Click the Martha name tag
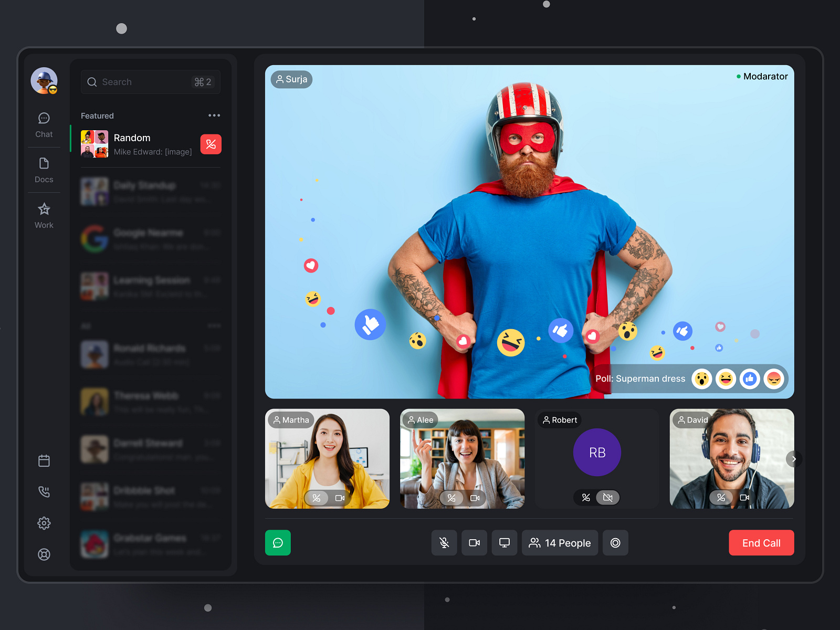This screenshot has height=630, width=840. click(291, 420)
